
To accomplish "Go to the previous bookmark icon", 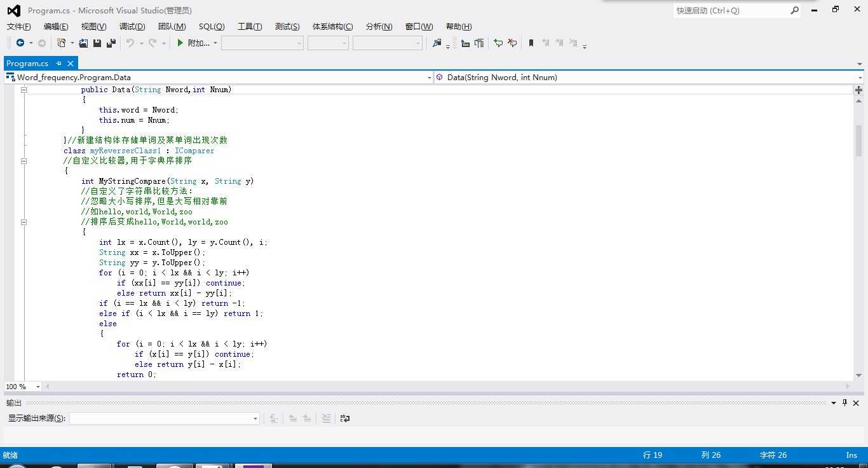I will [x=545, y=43].
